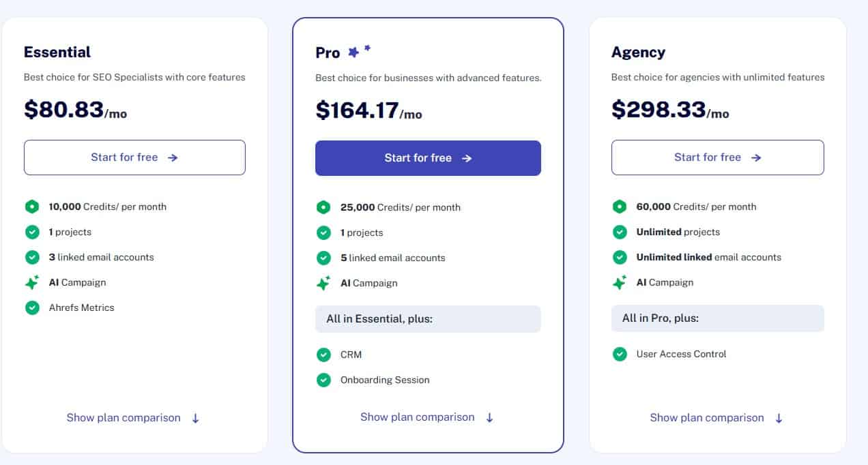Click the AI Campaign sparkle icon in Essential
The width and height of the screenshot is (868, 465).
click(x=32, y=282)
